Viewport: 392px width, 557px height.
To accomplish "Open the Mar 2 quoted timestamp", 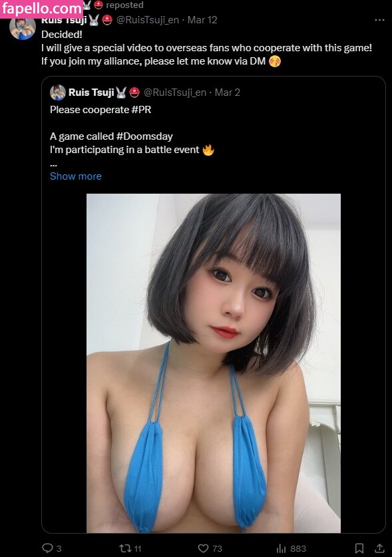I will (x=228, y=93).
